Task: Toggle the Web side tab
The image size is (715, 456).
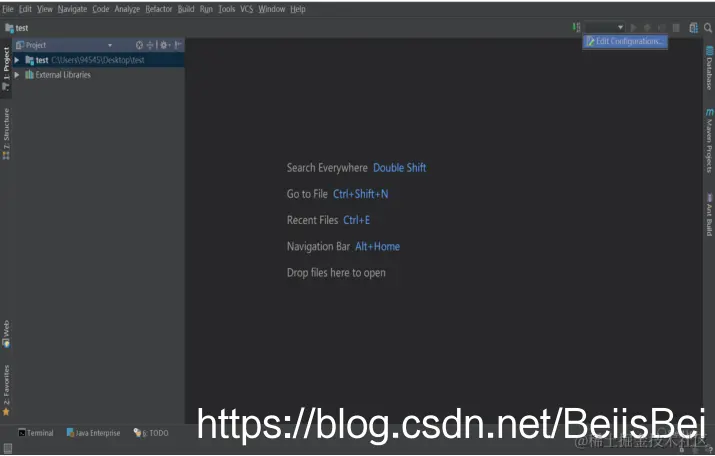Action: click(6, 334)
